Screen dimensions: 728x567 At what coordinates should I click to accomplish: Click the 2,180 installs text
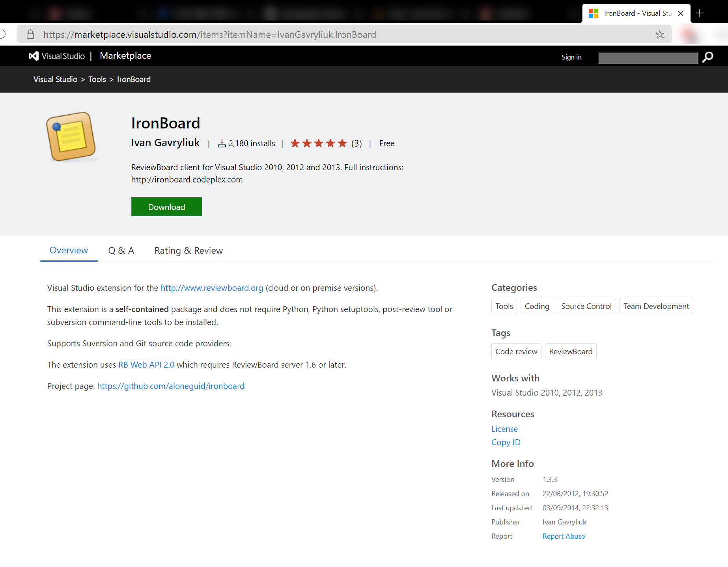click(x=252, y=143)
